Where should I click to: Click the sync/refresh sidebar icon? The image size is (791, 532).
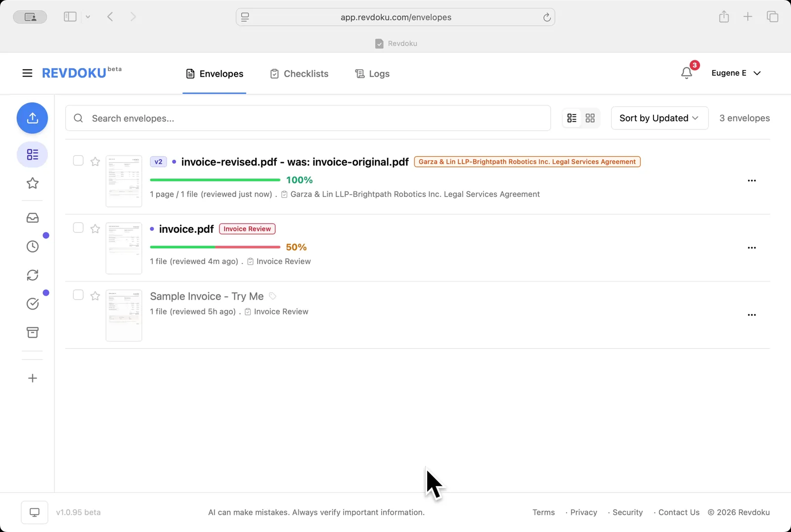pos(32,275)
